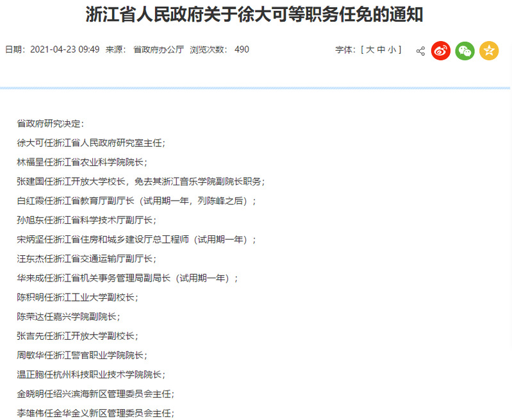Share the notice to Weibo
The image size is (512, 420).
coord(441,51)
